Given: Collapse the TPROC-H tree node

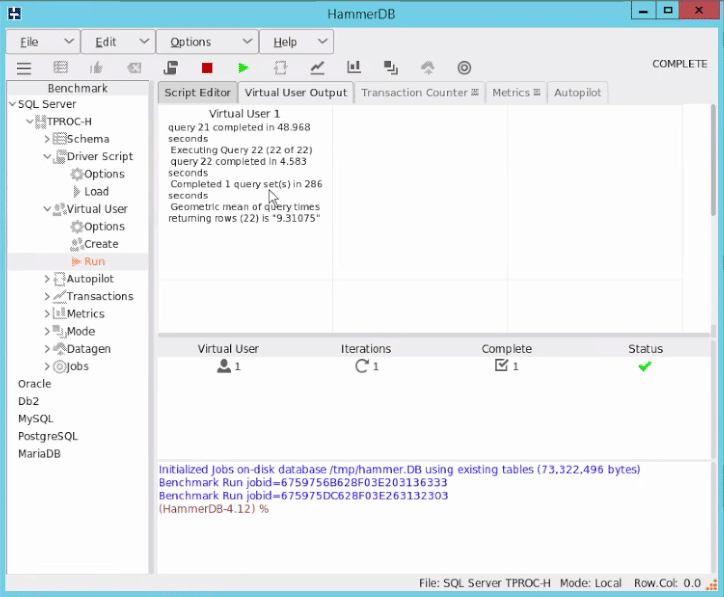Looking at the screenshot, I should pyautogui.click(x=30, y=122).
